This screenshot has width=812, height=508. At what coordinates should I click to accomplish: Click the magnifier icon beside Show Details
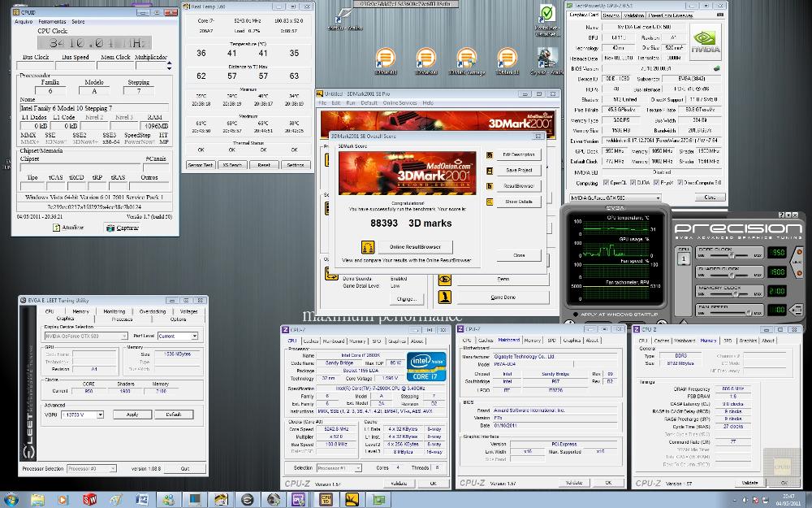(x=490, y=202)
